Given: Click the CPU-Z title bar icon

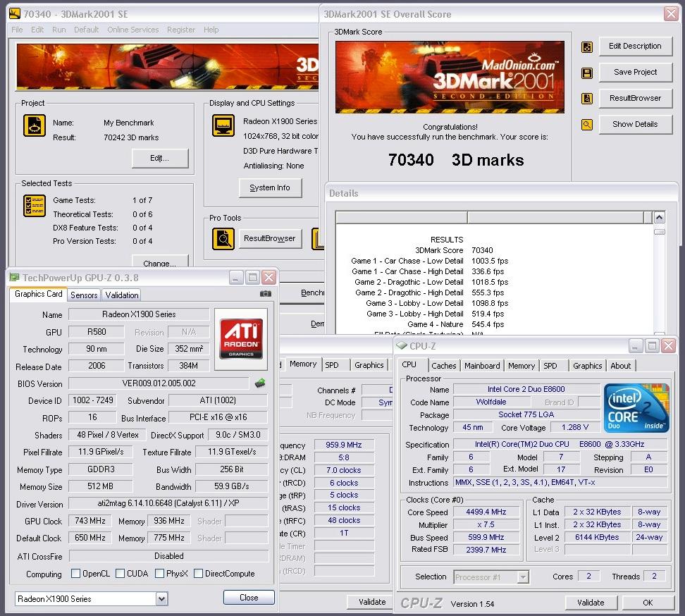Looking at the screenshot, I should [401, 345].
